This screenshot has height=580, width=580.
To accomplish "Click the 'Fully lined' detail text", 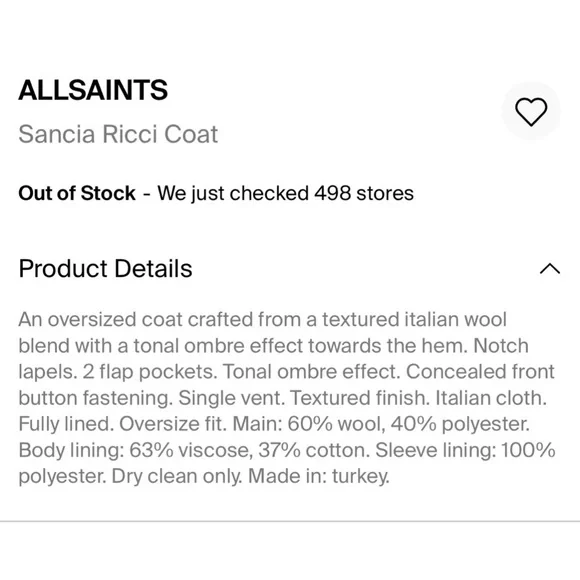I will (66, 424).
